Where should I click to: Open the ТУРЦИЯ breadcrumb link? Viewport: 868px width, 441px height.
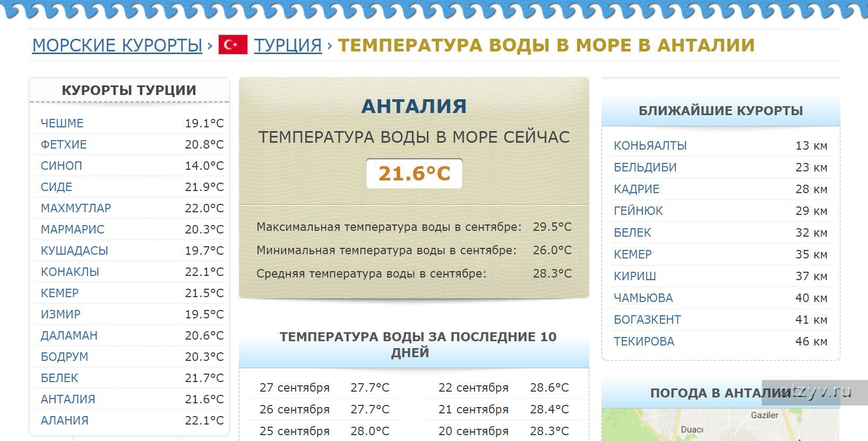click(288, 45)
